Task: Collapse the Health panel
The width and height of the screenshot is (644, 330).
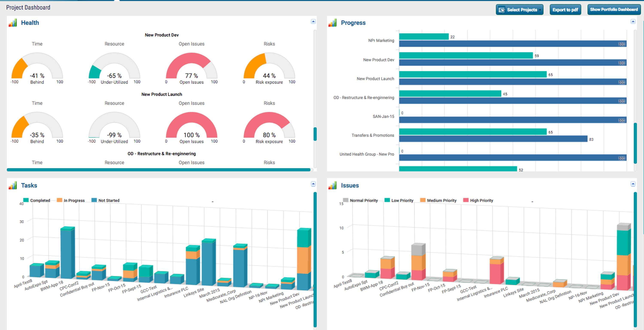Action: [313, 21]
